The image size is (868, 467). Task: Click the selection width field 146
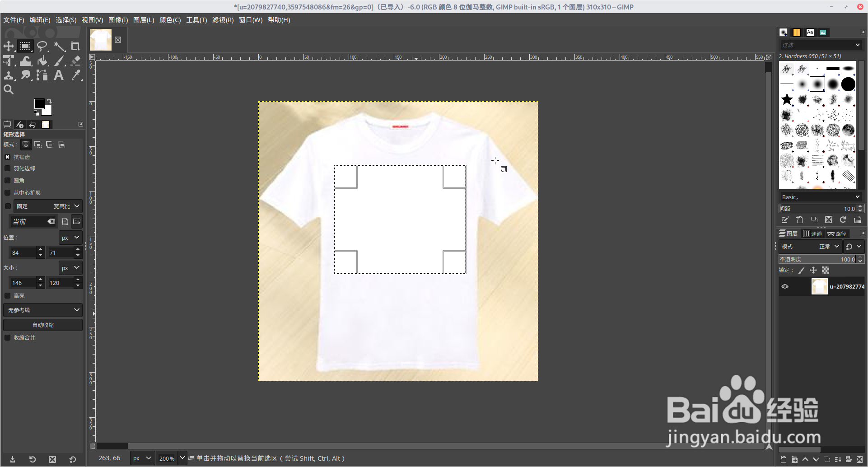pos(23,283)
